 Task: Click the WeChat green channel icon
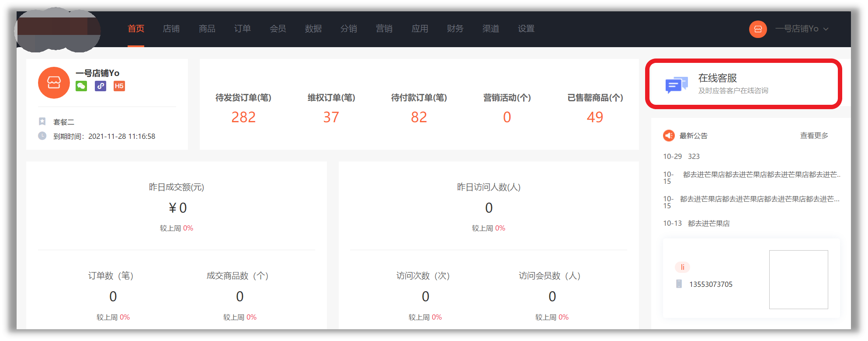tap(81, 86)
